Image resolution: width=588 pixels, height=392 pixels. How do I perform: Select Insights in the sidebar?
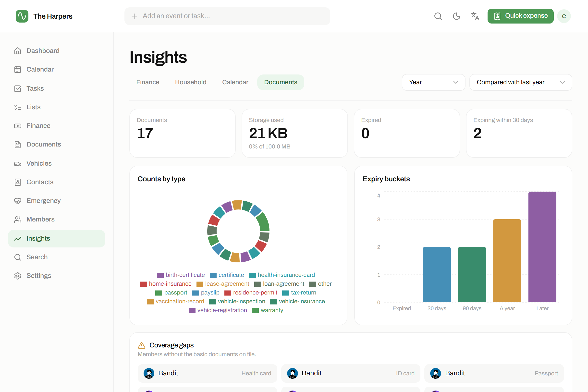point(57,238)
